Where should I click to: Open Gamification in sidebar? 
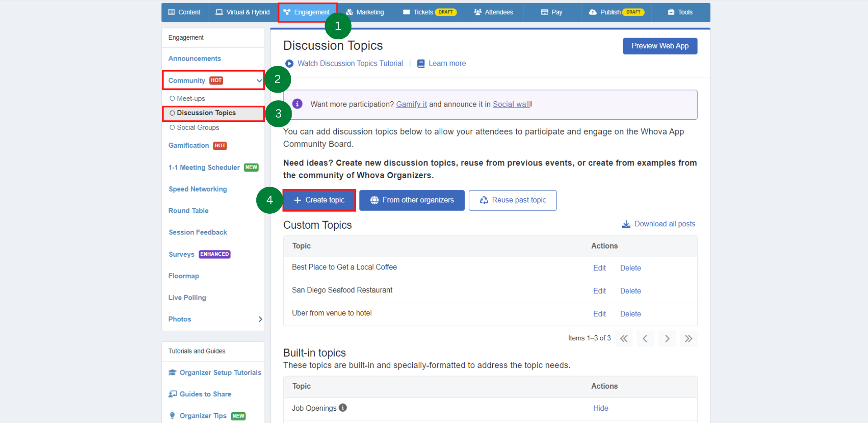(189, 146)
